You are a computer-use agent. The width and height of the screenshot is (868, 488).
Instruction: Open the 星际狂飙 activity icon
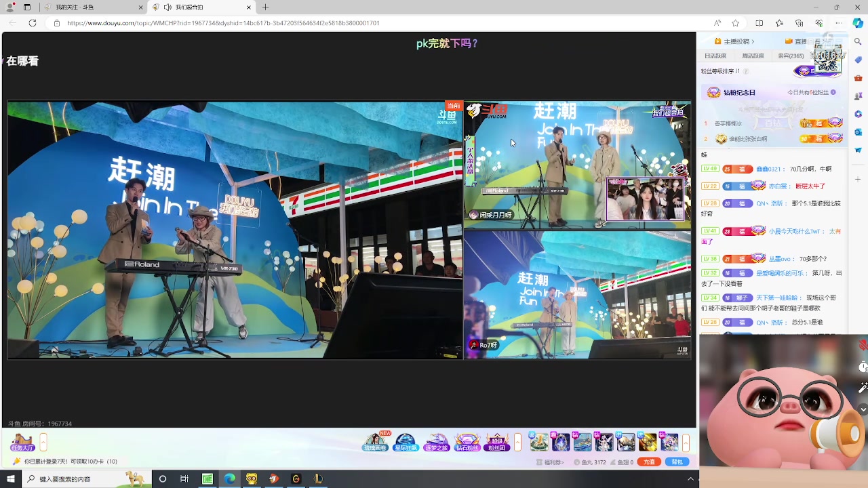pyautogui.click(x=406, y=443)
